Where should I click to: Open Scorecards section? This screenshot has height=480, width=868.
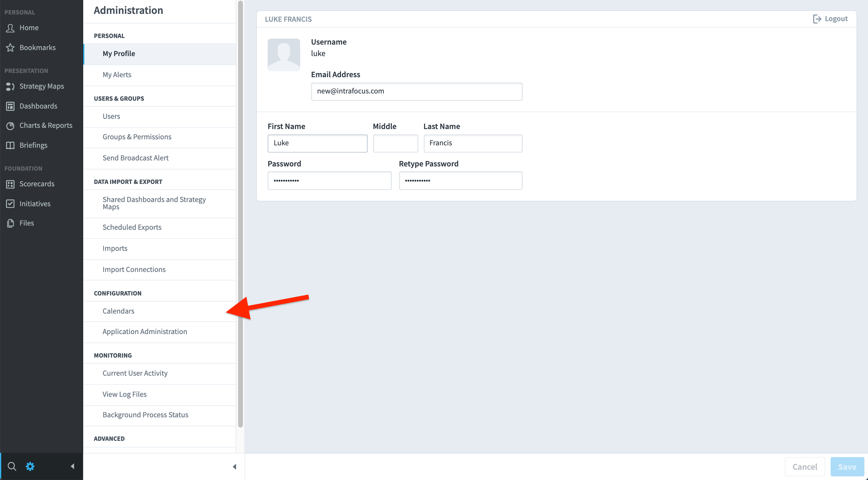click(x=37, y=184)
